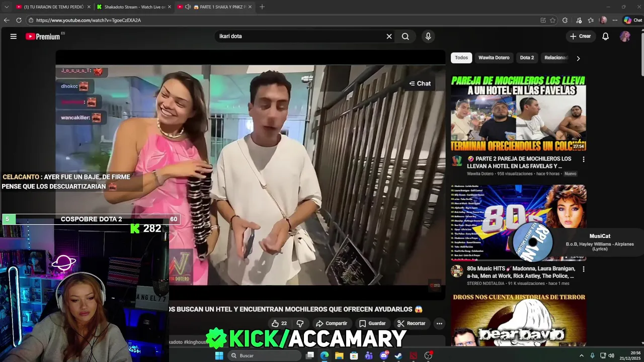Open OBS Studio from the taskbar
This screenshot has width=644, height=362.
(x=428, y=355)
